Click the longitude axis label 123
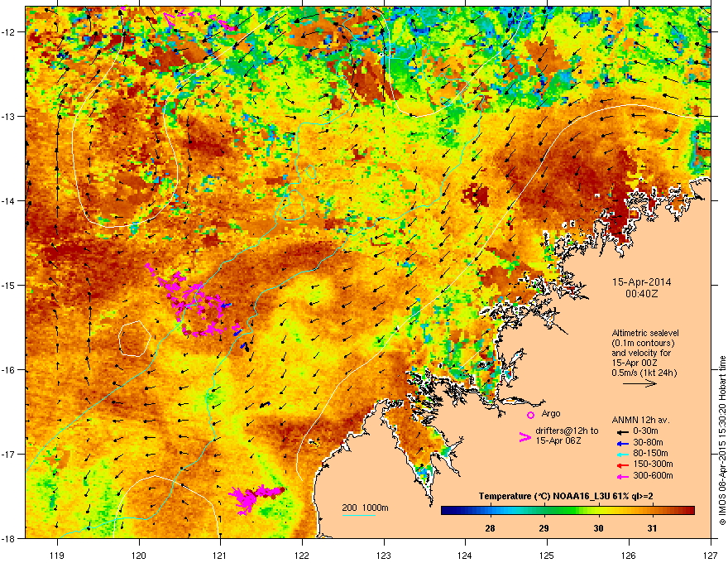This screenshot has height=563, width=728. [x=384, y=555]
